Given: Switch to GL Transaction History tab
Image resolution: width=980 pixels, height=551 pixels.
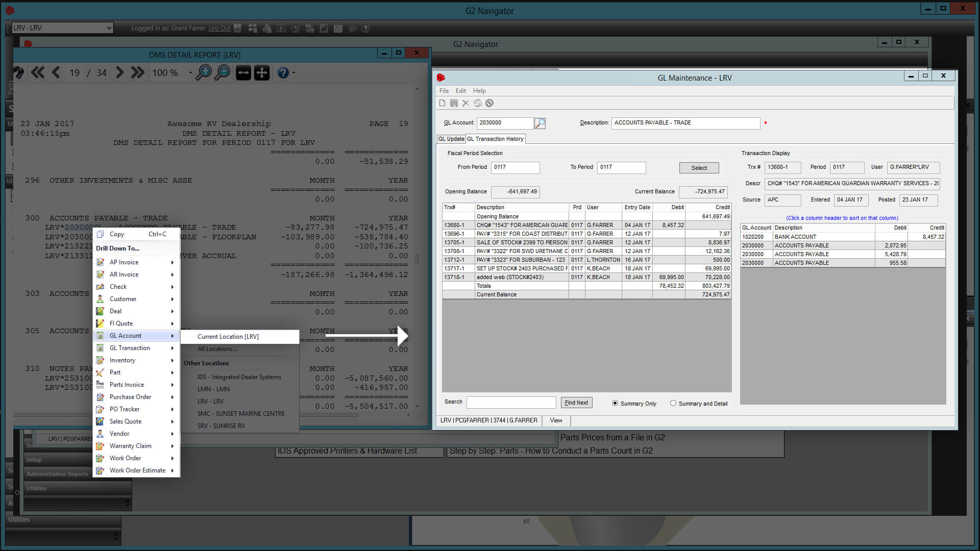Looking at the screenshot, I should tap(495, 139).
